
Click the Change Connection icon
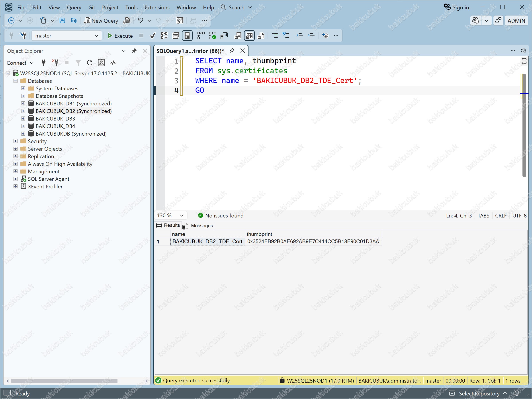click(23, 36)
